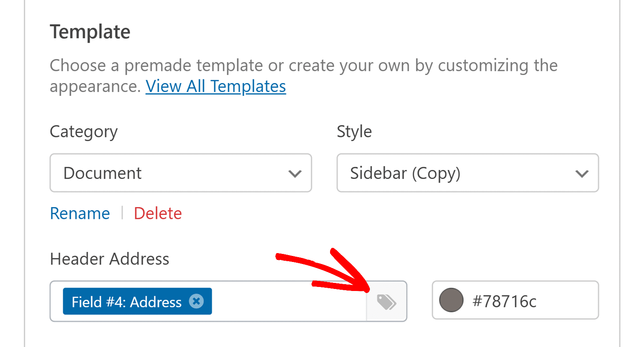Click the merge tags icon beside Header Address

pyautogui.click(x=386, y=301)
